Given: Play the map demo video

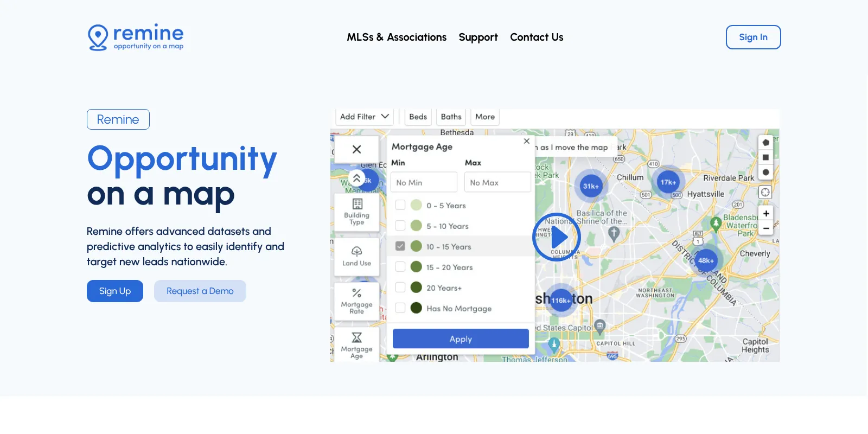Looking at the screenshot, I should pos(557,237).
